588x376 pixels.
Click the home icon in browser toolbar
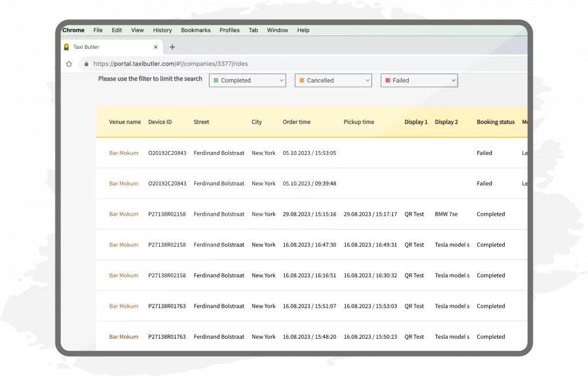69,64
